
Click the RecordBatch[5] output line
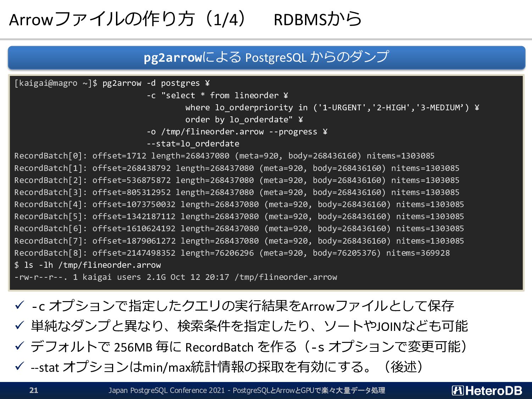click(x=239, y=216)
